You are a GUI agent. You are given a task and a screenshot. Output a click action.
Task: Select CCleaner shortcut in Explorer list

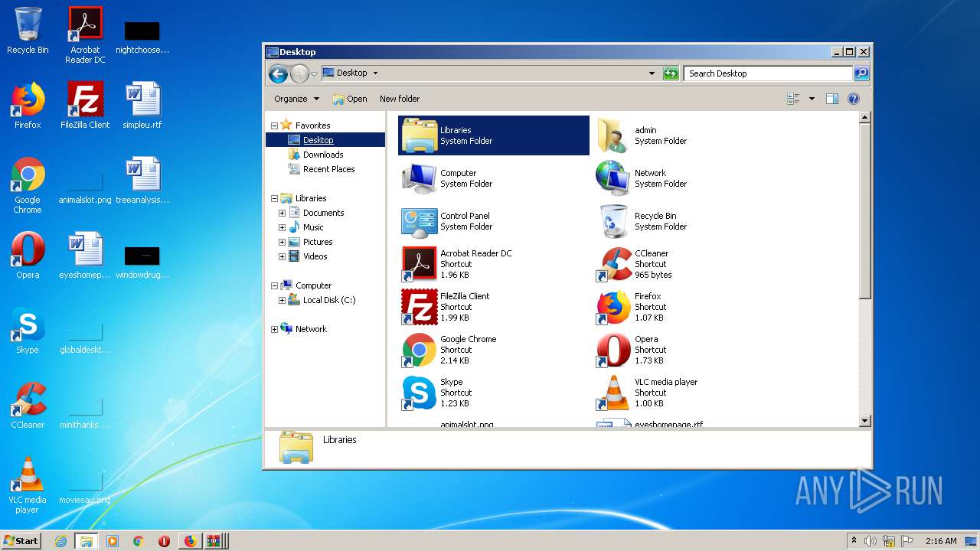click(x=689, y=264)
